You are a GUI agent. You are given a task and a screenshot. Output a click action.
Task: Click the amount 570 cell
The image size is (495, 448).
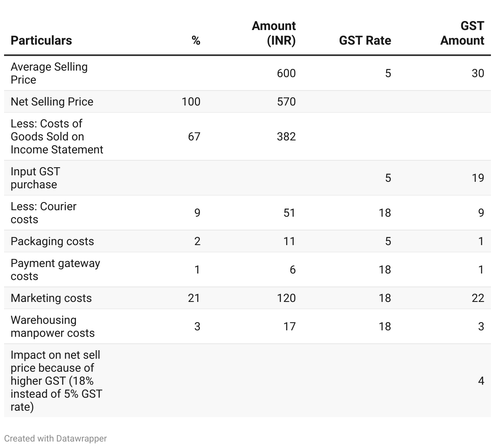point(286,101)
